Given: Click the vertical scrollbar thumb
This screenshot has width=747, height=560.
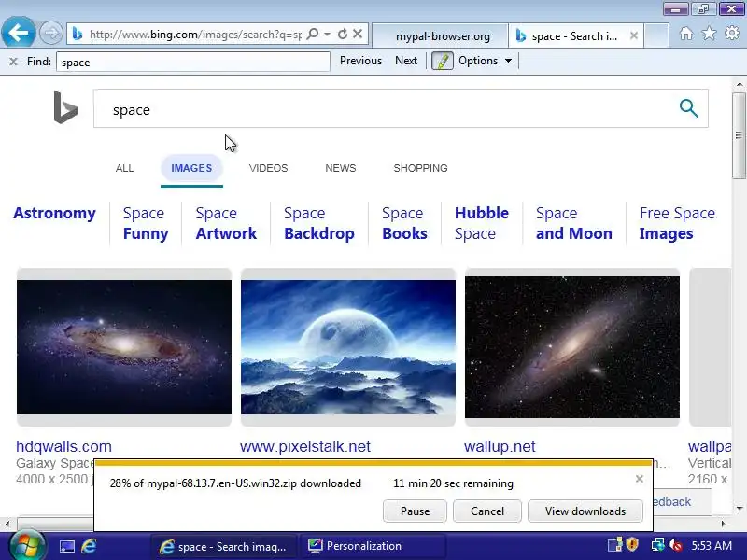Looking at the screenshot, I should (x=739, y=135).
